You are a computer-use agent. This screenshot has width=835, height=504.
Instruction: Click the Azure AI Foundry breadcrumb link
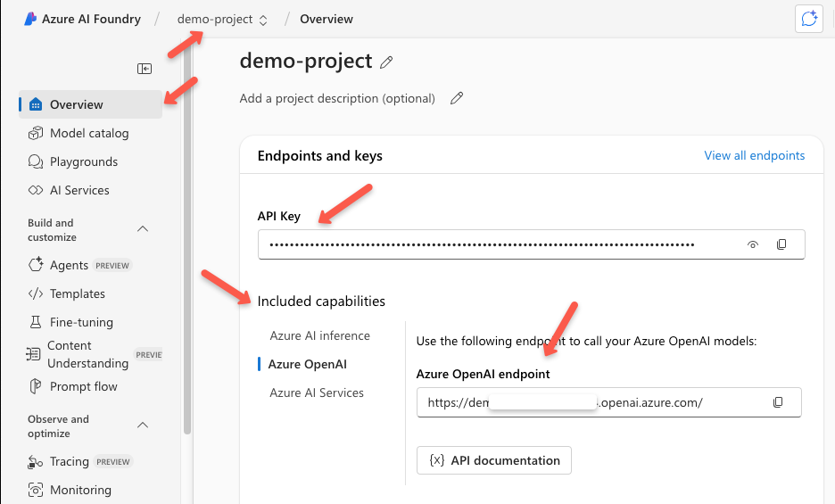[91, 20]
